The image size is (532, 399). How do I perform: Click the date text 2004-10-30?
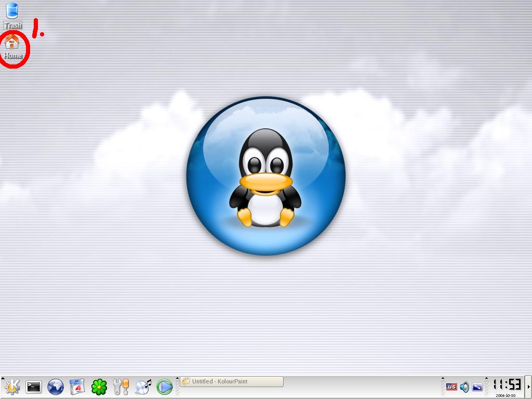(x=506, y=395)
